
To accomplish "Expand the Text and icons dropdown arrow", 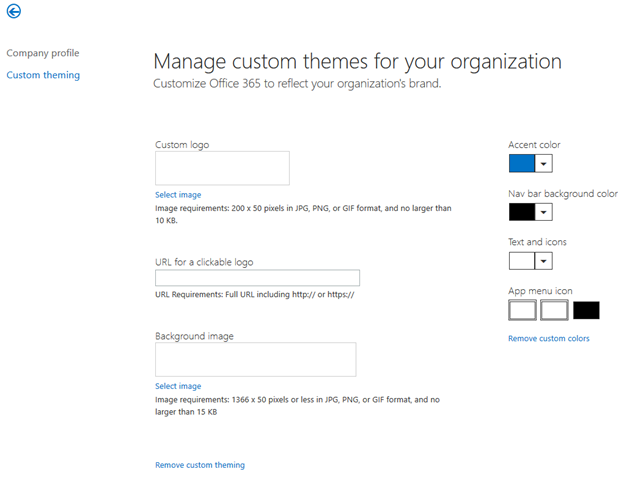I will (544, 261).
